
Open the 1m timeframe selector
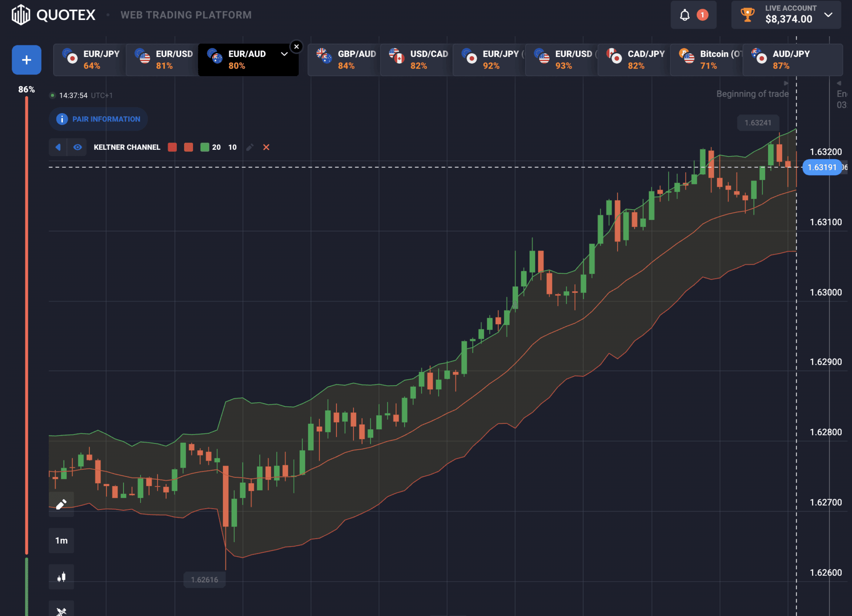pos(61,540)
